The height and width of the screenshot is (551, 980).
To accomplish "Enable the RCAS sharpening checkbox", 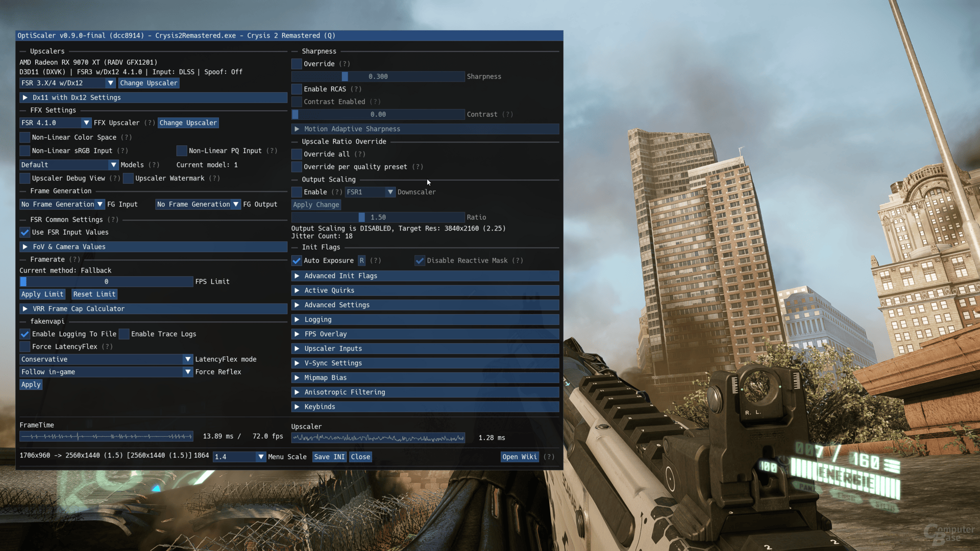I will [x=297, y=89].
